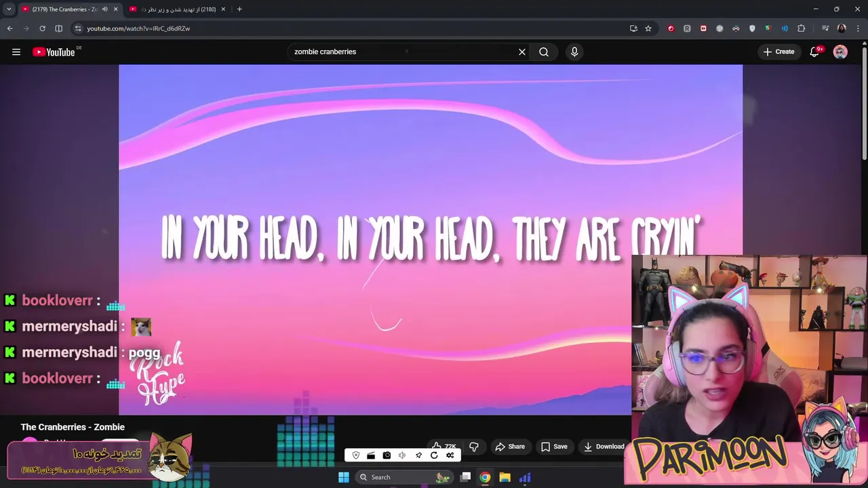Open the glasses-face extension icon
This screenshot has width=868, height=488.
pos(736,28)
